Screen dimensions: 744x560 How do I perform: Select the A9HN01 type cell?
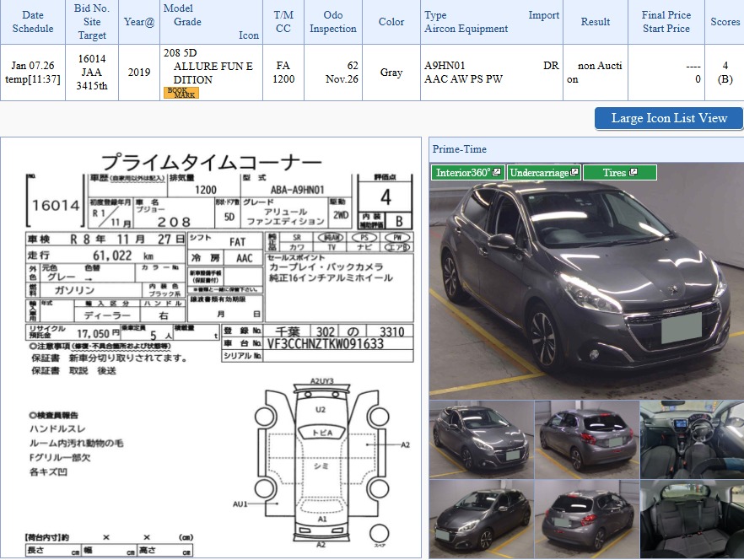492,73
